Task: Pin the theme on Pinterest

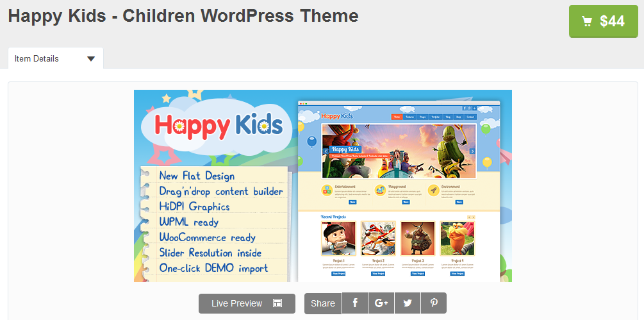Action: tap(434, 303)
